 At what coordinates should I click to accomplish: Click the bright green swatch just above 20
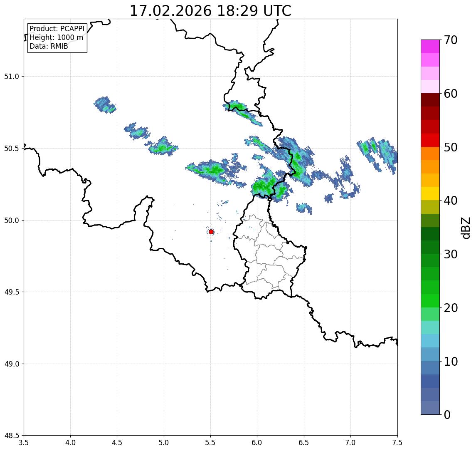click(x=430, y=301)
